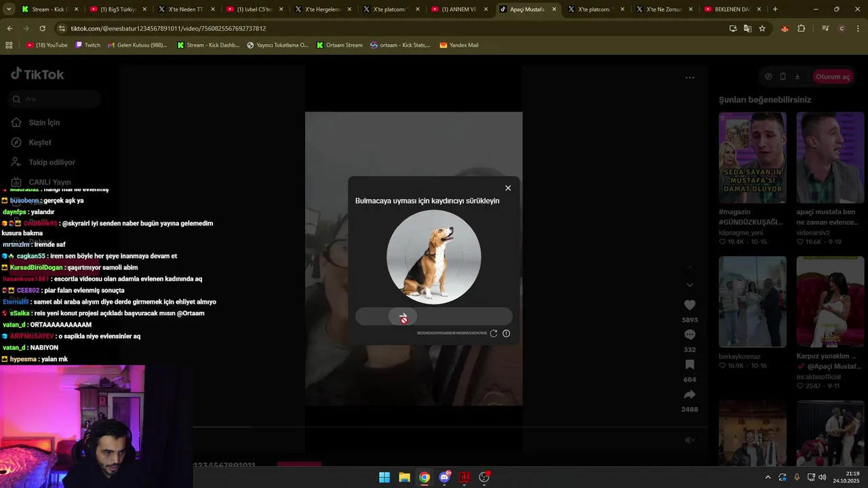Open Chrome profile avatar
This screenshot has width=868, height=488.
tap(842, 28)
